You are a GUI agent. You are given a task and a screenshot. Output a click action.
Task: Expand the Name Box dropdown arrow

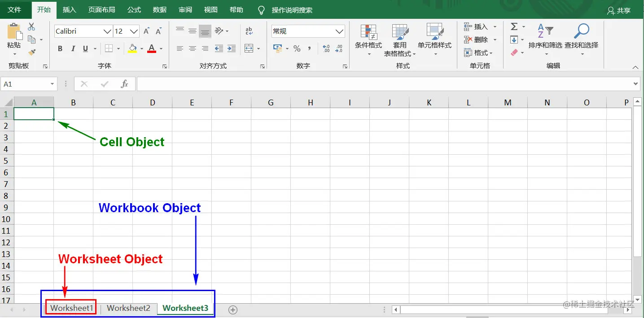53,84
